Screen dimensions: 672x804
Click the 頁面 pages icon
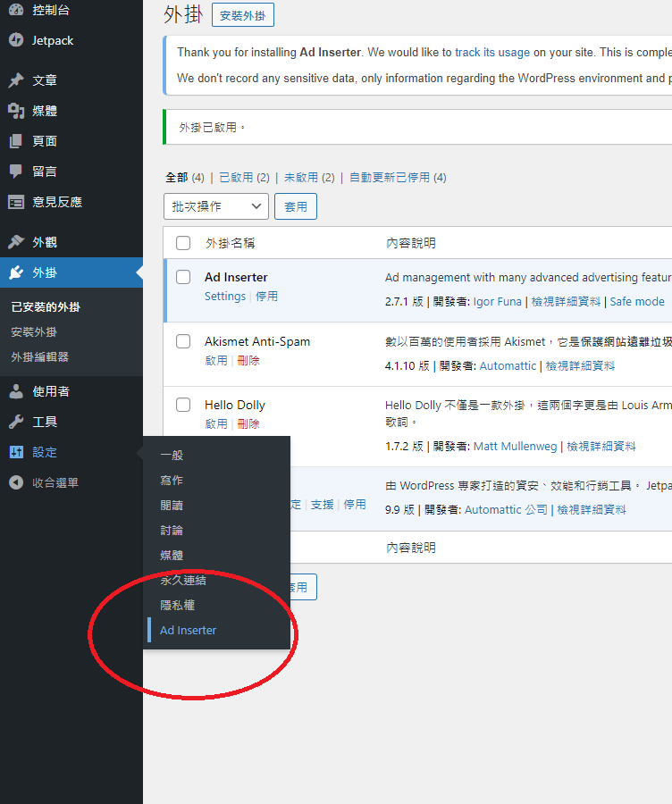click(15, 141)
